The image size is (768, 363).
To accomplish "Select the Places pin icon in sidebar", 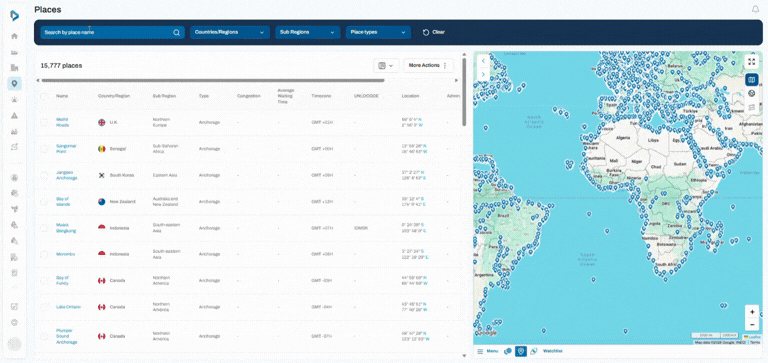I will point(15,84).
